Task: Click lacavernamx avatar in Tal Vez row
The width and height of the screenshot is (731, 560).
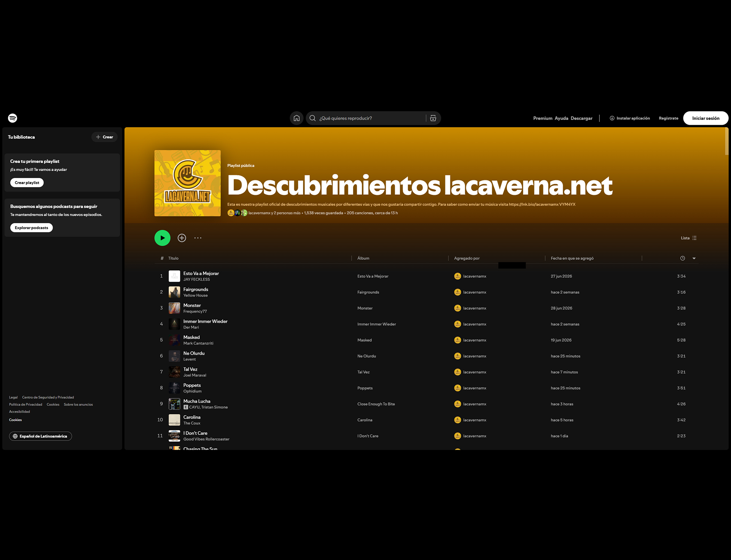Action: [458, 372]
